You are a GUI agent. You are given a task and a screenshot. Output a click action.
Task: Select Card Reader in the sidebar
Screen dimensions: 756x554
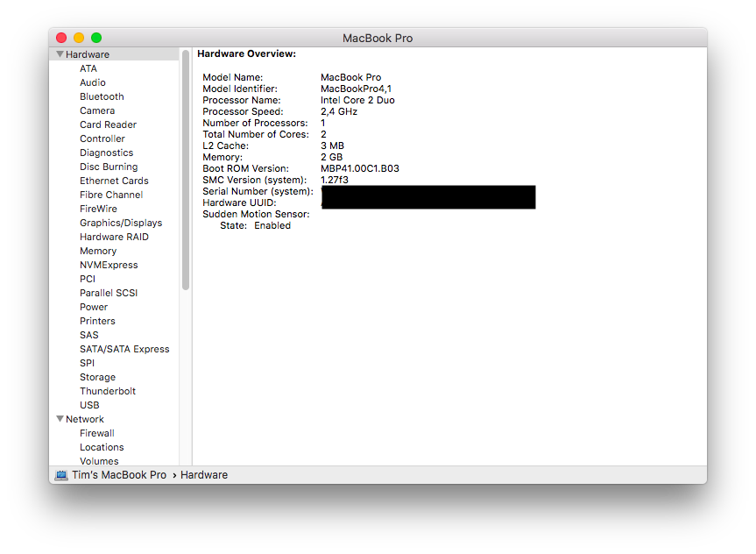point(108,124)
